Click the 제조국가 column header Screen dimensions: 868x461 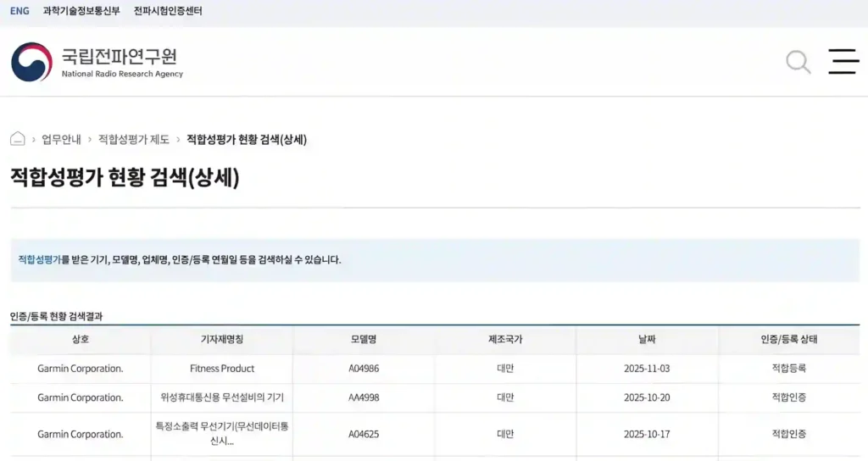point(505,339)
